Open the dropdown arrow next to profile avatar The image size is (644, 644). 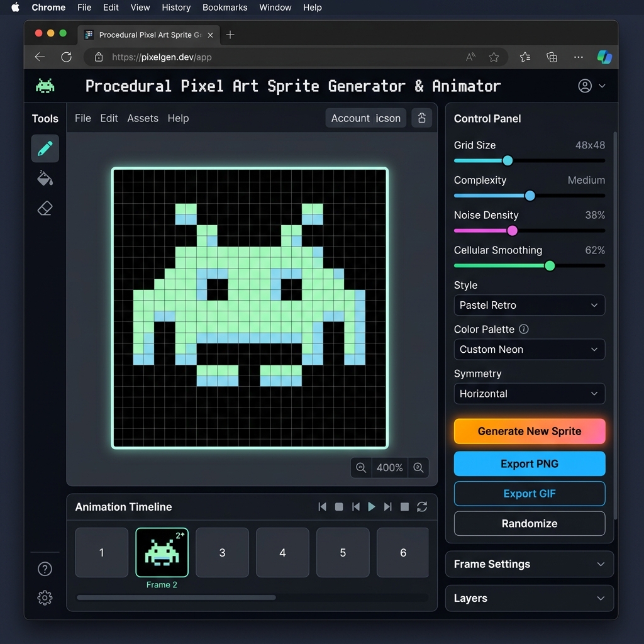[x=602, y=86]
